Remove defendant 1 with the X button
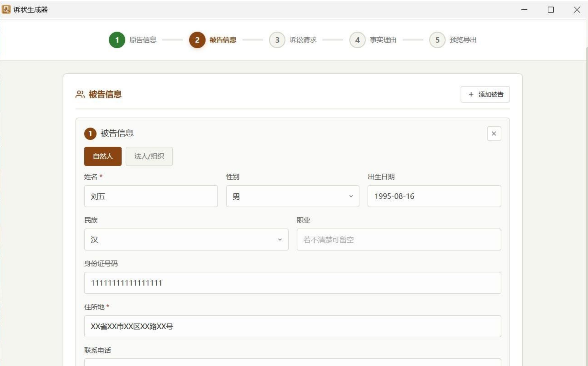The image size is (588, 366). coord(494,133)
